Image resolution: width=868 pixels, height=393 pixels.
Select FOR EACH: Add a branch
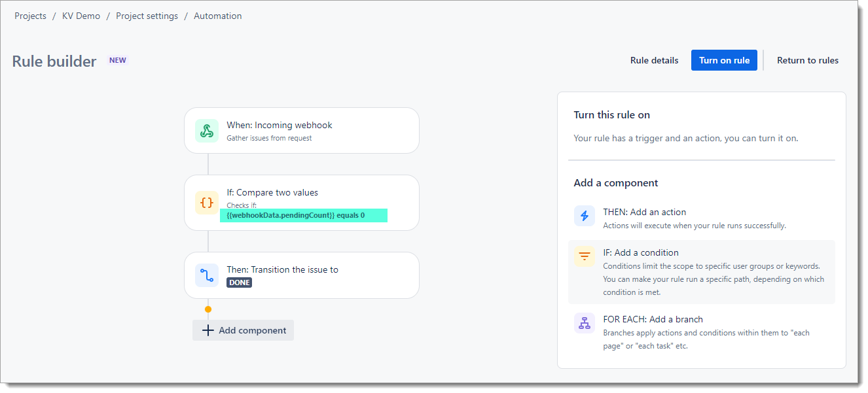coord(653,319)
